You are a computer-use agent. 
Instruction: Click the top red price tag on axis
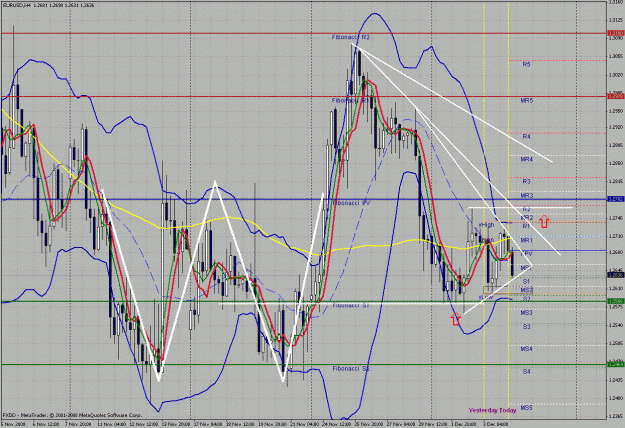615,33
